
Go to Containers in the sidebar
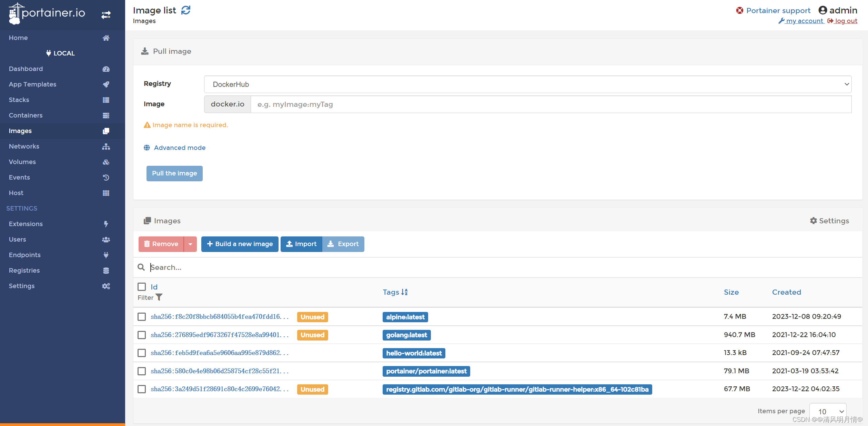(x=62, y=115)
